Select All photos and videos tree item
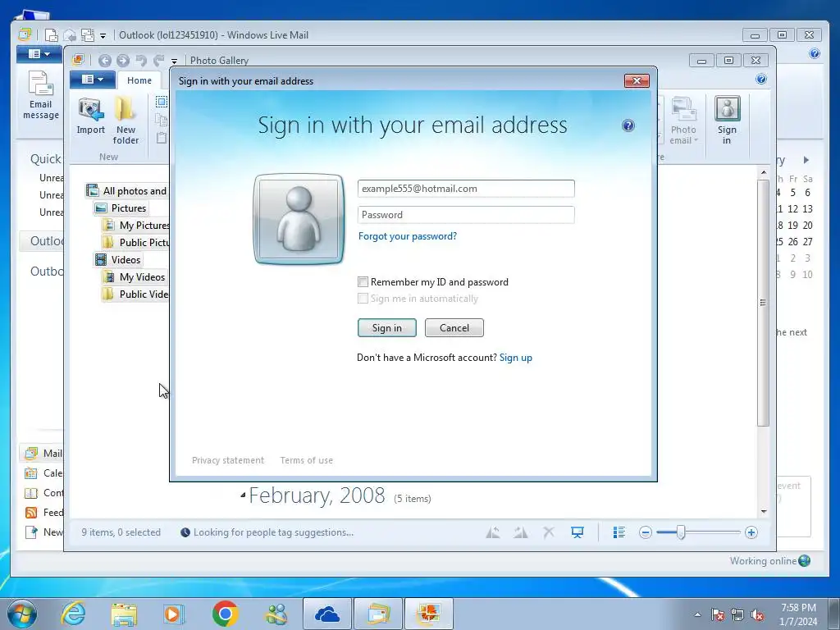The width and height of the screenshot is (840, 630). pyautogui.click(x=127, y=190)
